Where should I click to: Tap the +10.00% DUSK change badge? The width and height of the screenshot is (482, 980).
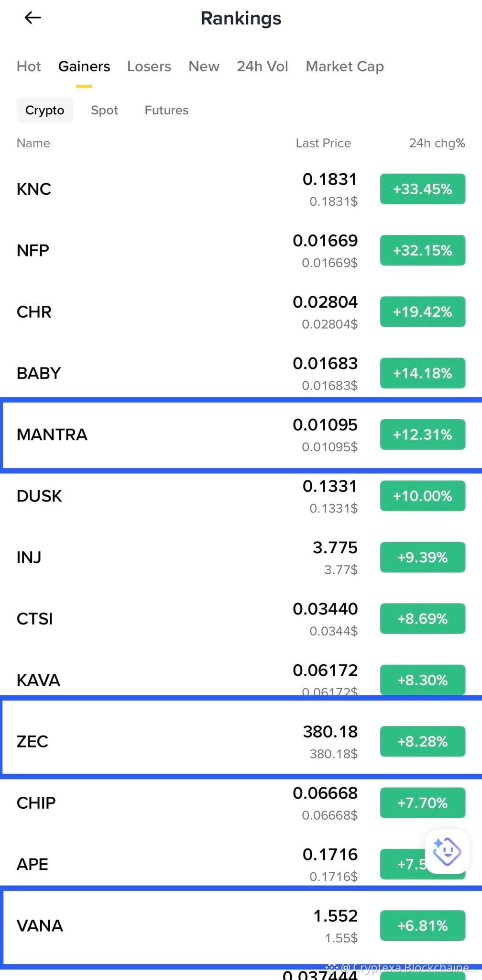tap(423, 496)
